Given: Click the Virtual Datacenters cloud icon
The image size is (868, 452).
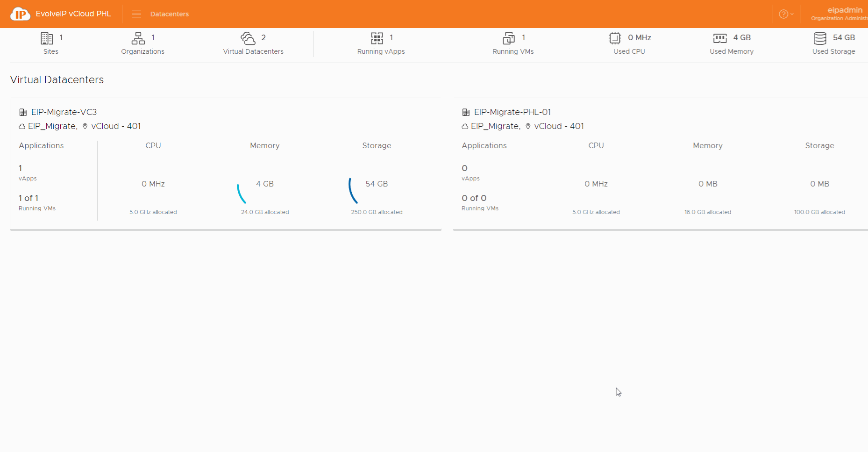Looking at the screenshot, I should tap(248, 38).
